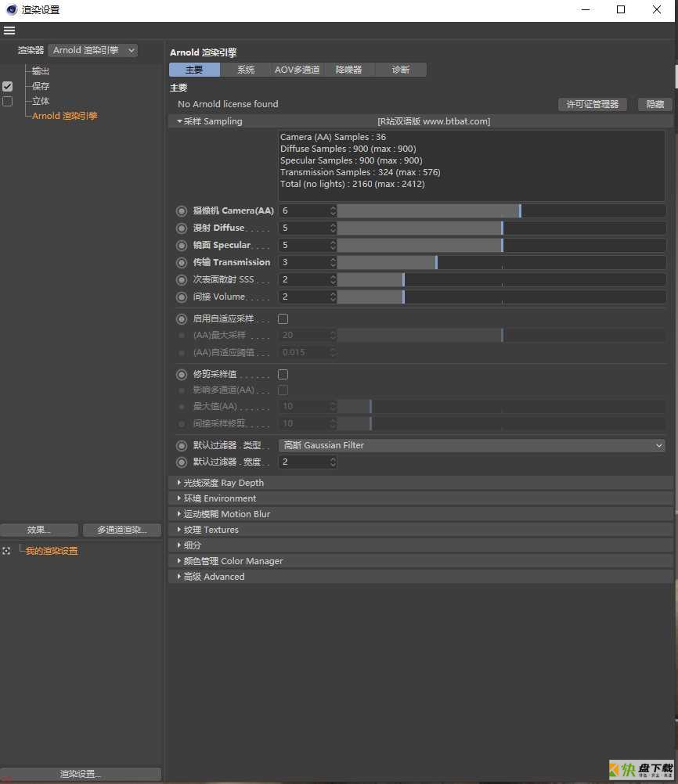Screen dimensions: 678x784
Task: Click the 传输 Transmission slider
Action: 501,262
